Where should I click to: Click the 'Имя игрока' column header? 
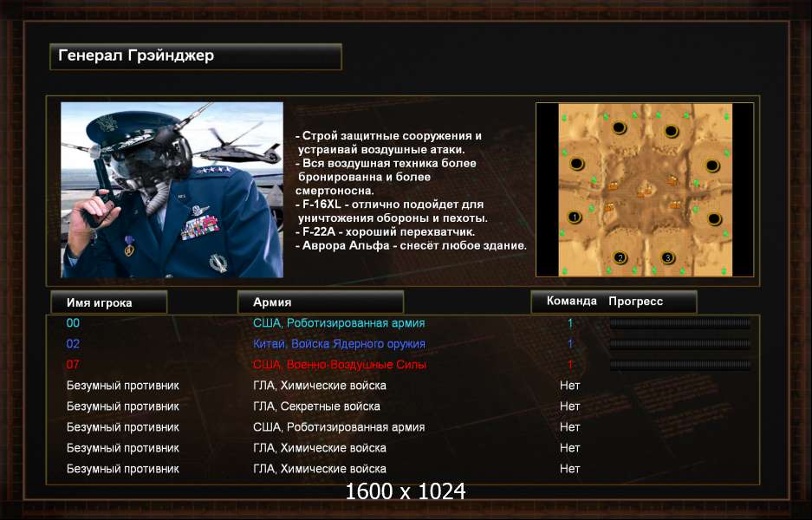[x=107, y=302]
